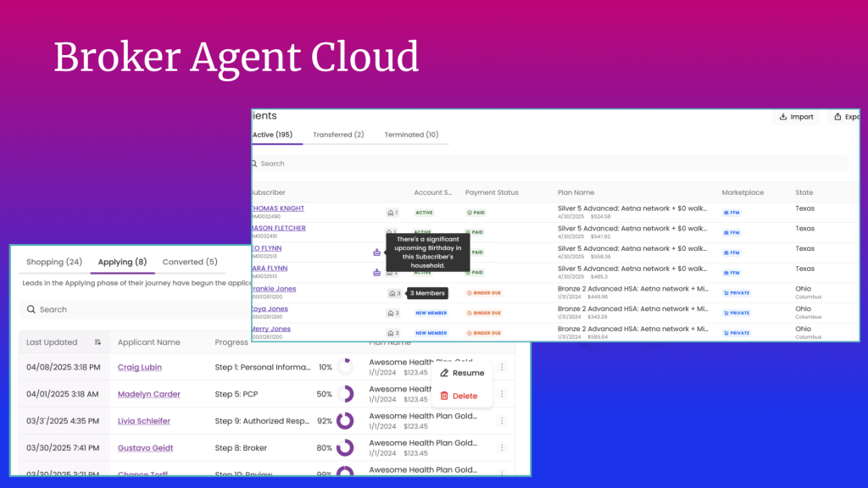868x488 pixels.
Task: Open three-dot menu for Craig Lubin row
Action: point(502,367)
